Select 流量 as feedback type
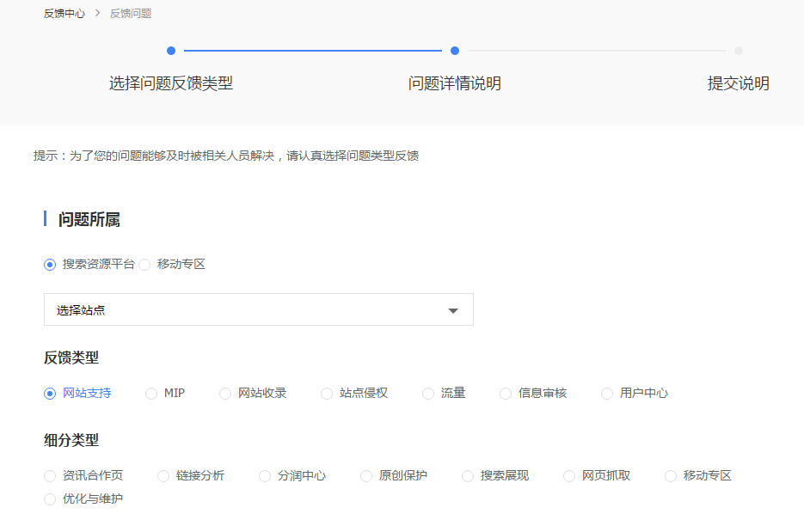 [427, 393]
